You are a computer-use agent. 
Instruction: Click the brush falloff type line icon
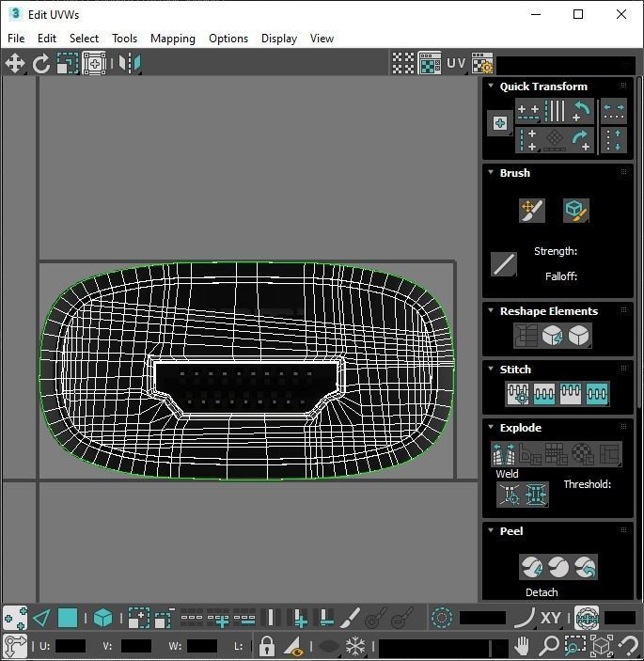point(504,264)
